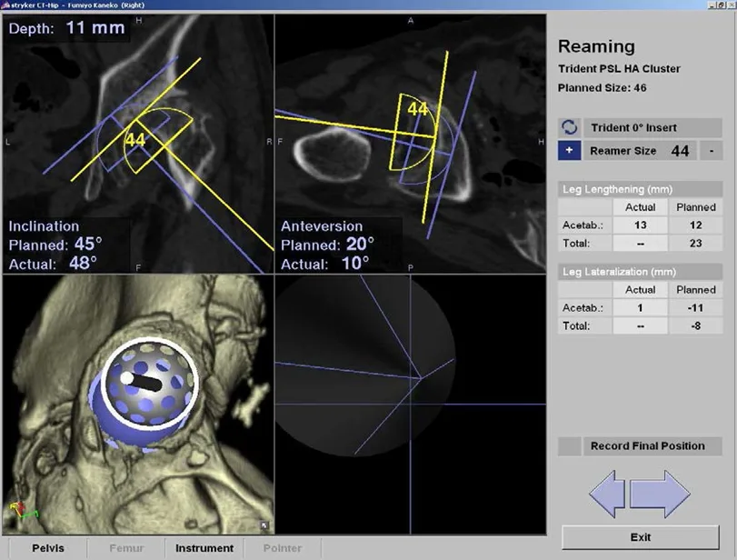737x560 pixels.
Task: Switch to the Pointer tab
Action: [x=282, y=548]
